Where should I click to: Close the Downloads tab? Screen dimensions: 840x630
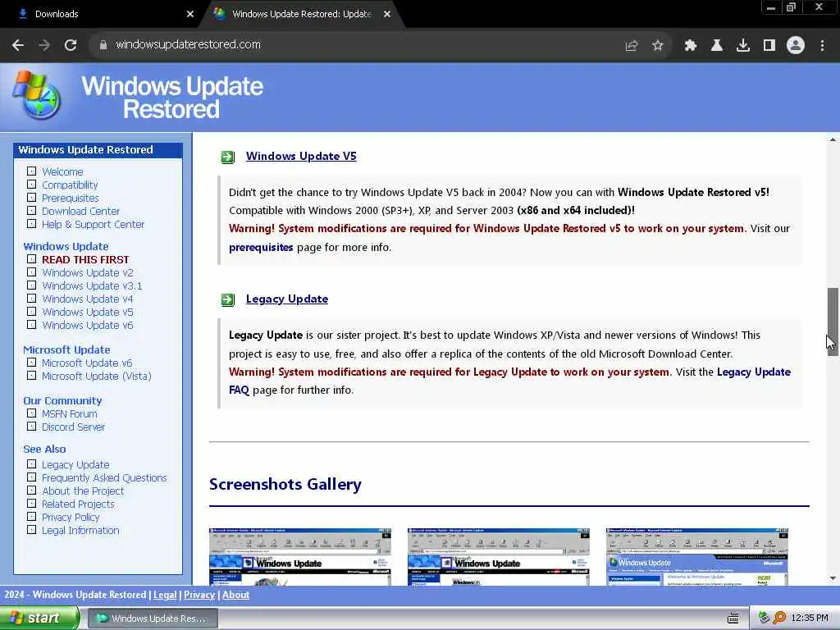pos(190,14)
